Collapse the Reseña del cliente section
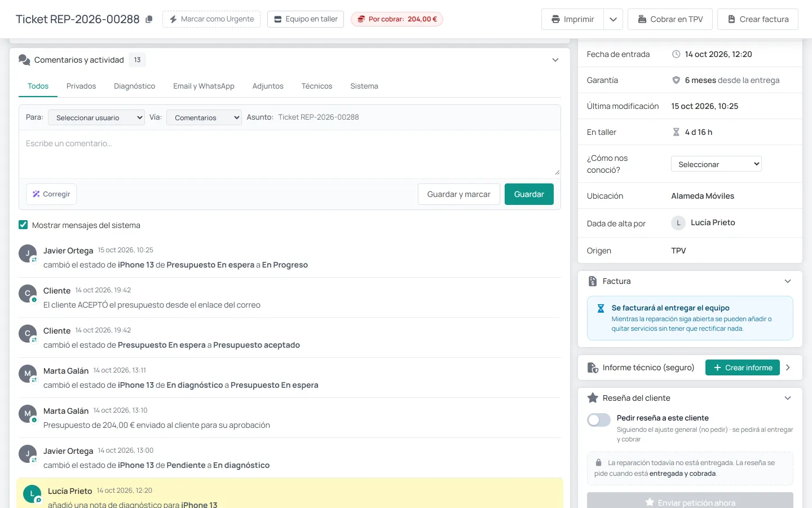The height and width of the screenshot is (508, 812). (788, 398)
